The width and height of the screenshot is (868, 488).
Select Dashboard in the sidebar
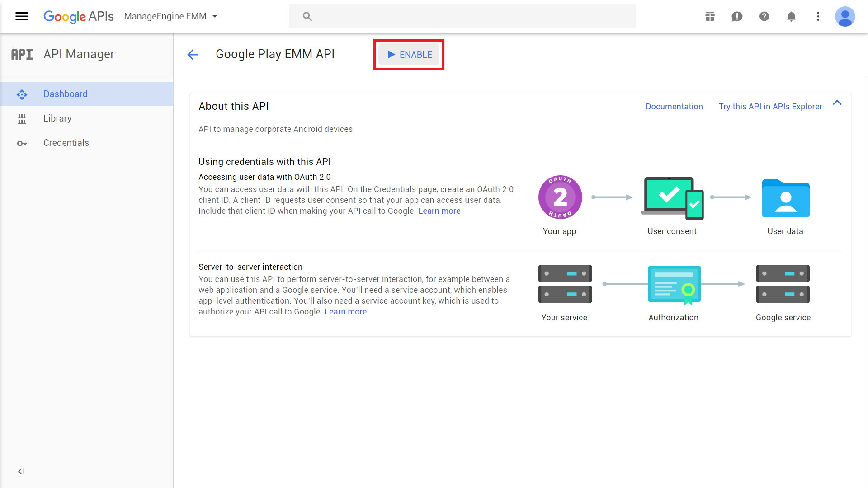pos(66,94)
